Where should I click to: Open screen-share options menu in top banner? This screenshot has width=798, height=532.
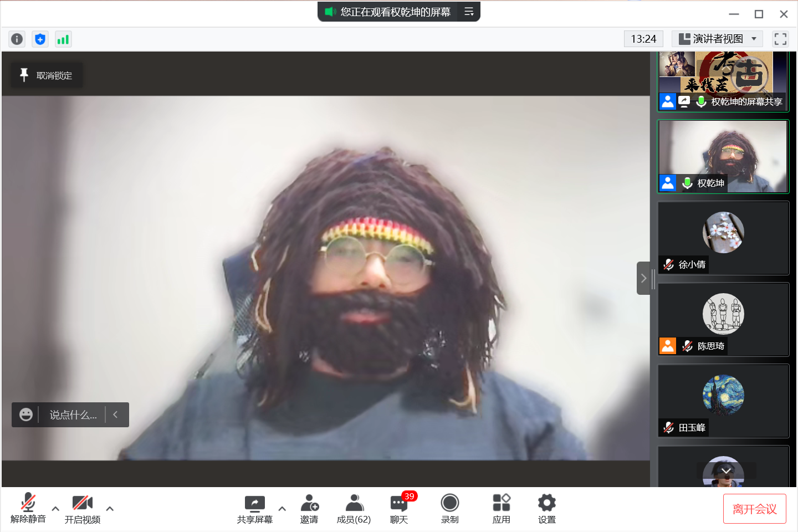click(469, 12)
